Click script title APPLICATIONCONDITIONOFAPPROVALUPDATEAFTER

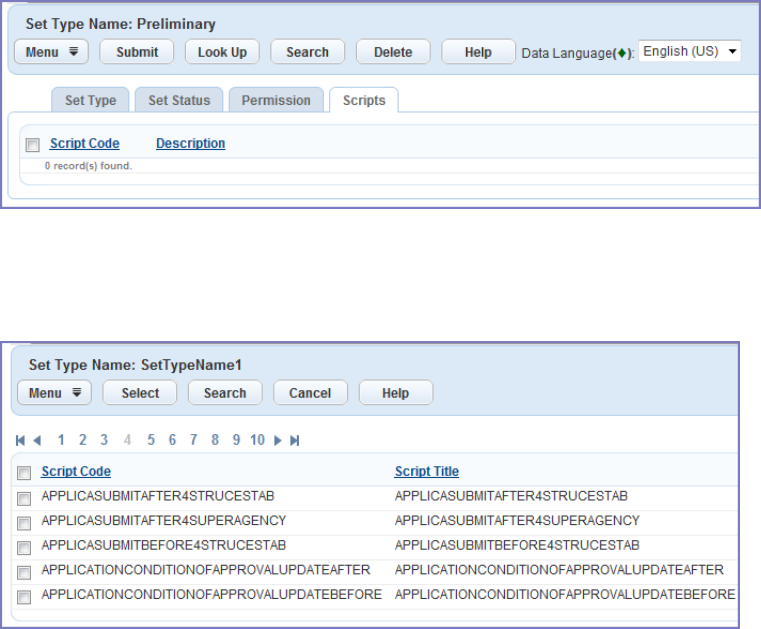click(559, 569)
